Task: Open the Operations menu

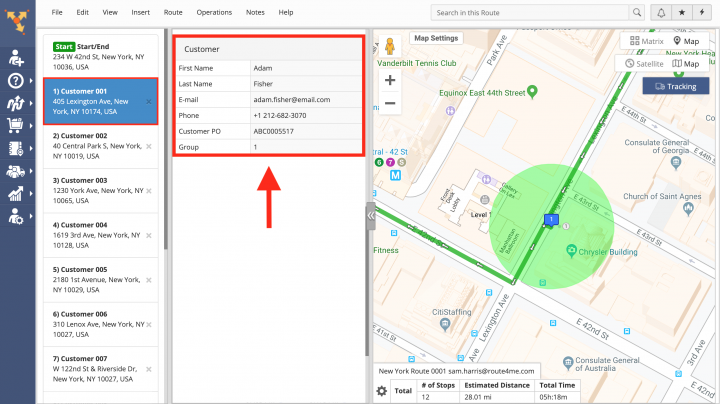Action: coord(214,12)
